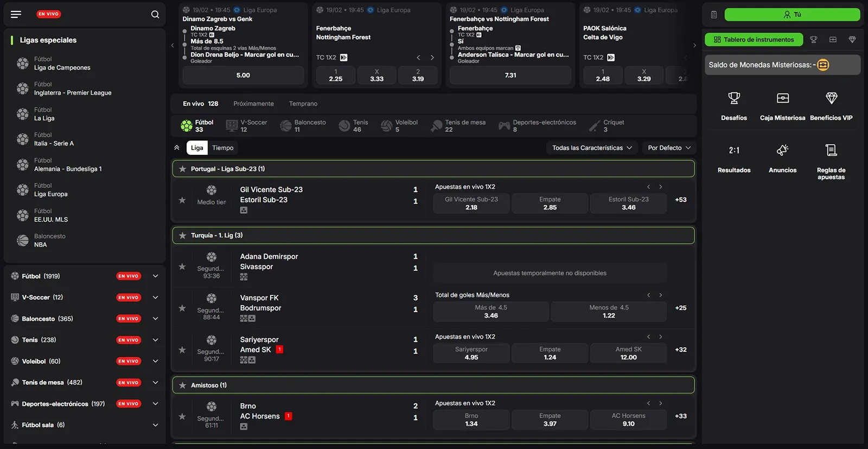
Task: Collapse all leagues double-chevron icon
Action: click(177, 148)
